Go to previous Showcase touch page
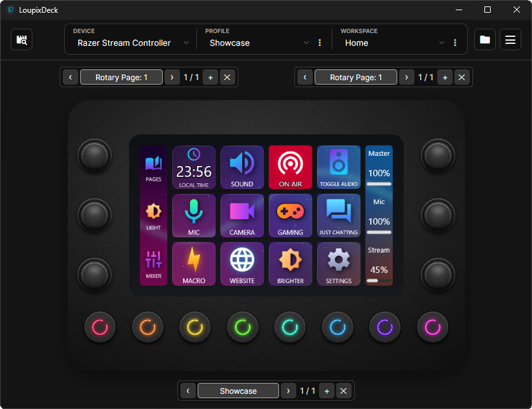 188,391
